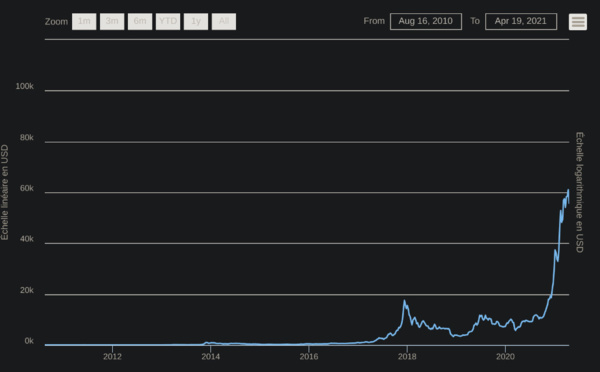Click the 2016 x-axis year label
This screenshot has width=600, height=372.
pos(309,357)
